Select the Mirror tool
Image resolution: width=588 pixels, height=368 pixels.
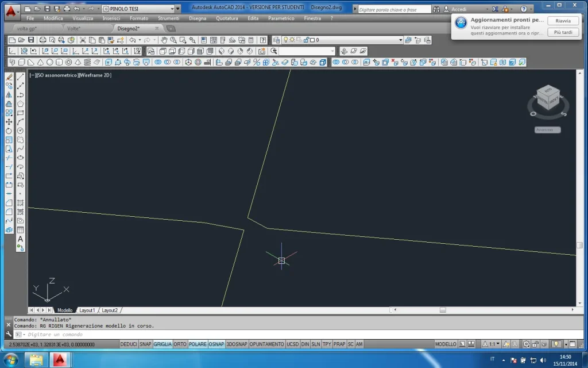9,95
